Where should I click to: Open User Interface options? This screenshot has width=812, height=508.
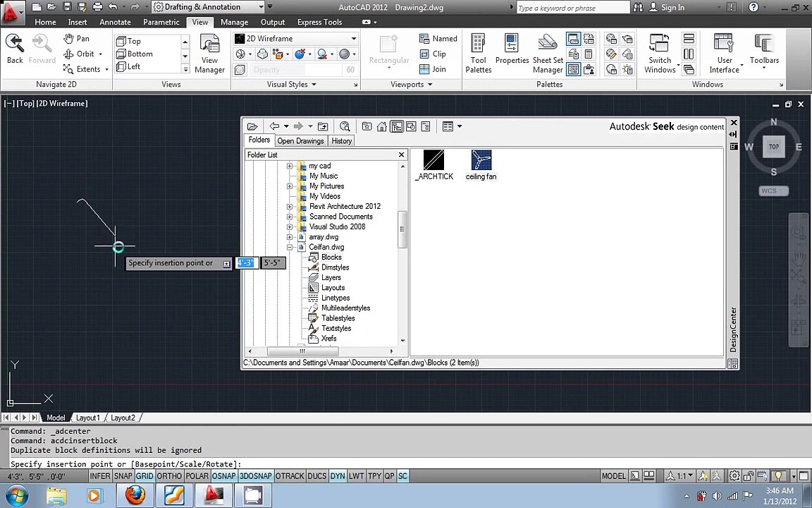click(x=724, y=54)
